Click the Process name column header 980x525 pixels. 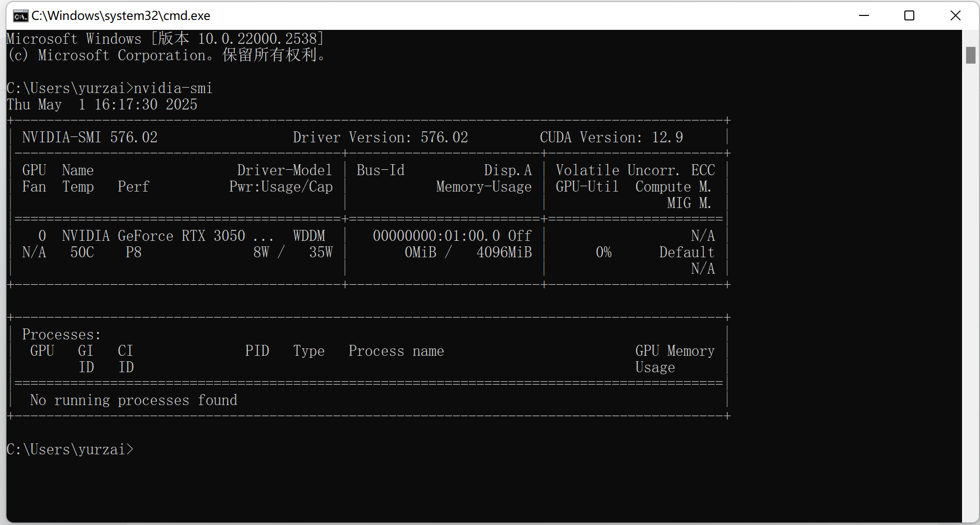pos(397,351)
